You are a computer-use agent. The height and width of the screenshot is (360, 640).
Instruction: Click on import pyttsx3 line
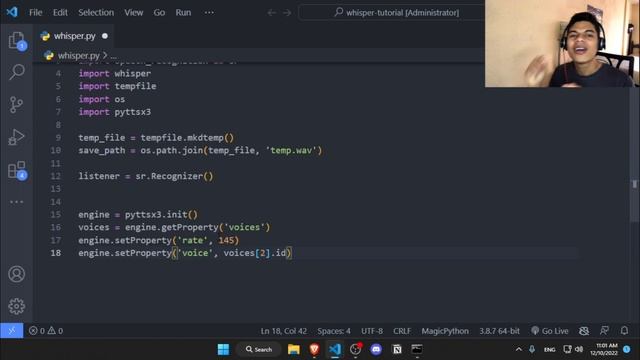[115, 112]
